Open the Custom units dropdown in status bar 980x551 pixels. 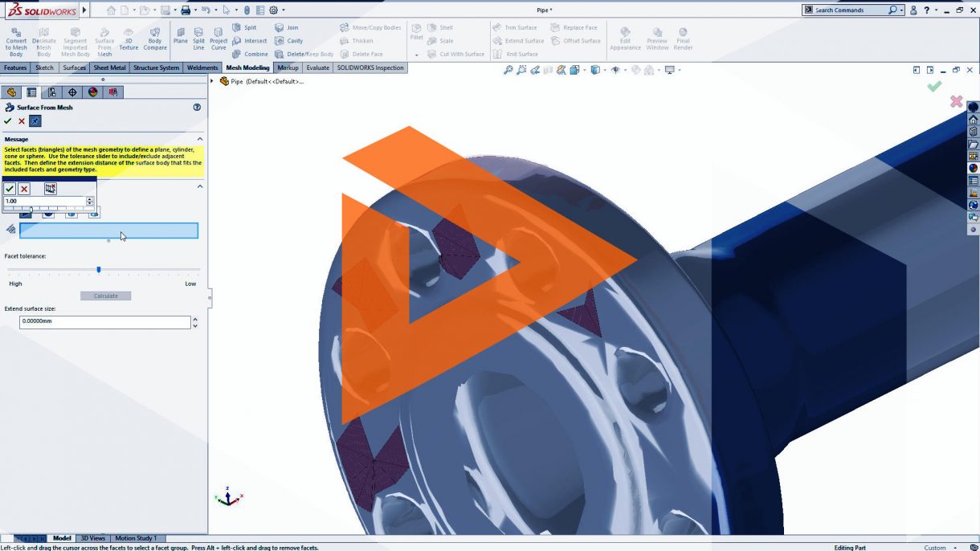tap(955, 548)
